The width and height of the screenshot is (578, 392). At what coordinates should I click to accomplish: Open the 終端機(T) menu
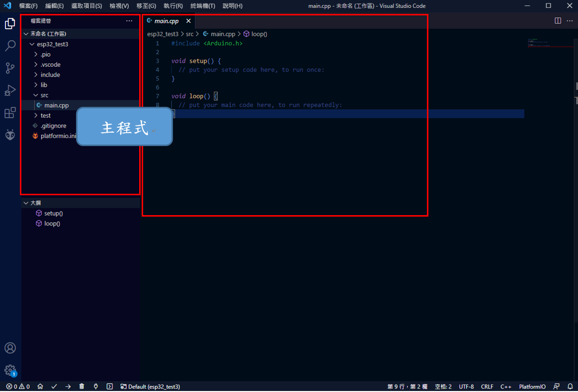click(203, 6)
